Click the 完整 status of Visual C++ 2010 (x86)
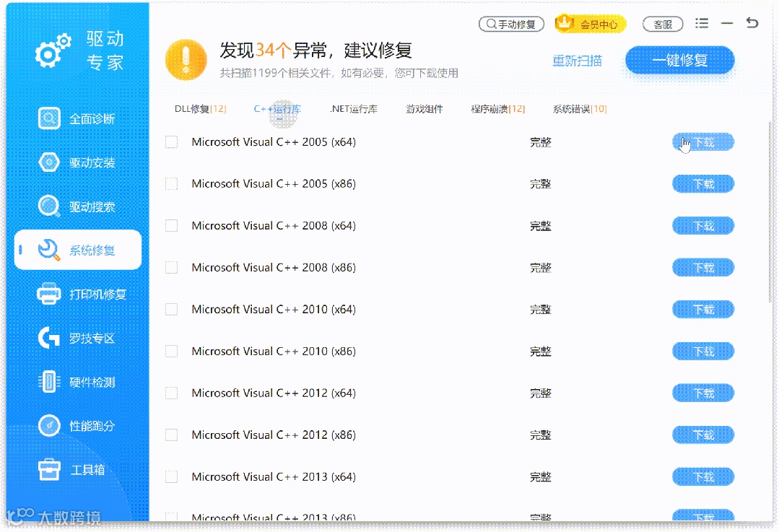 pos(541,352)
